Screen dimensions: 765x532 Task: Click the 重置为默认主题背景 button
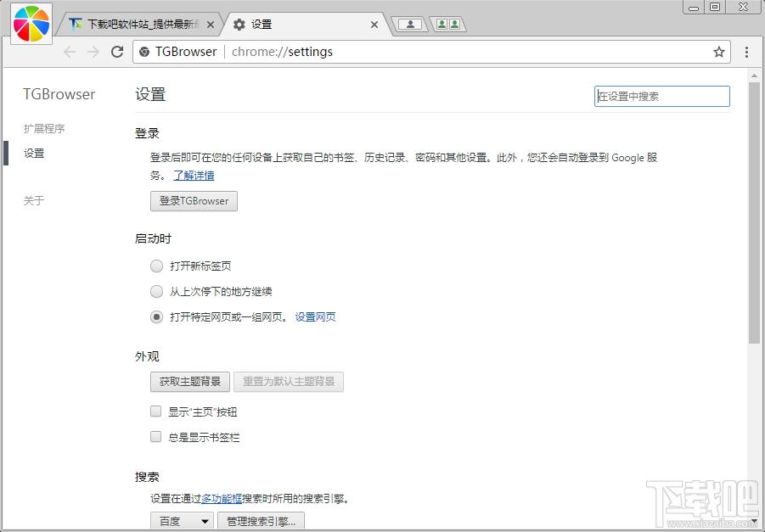[x=289, y=382]
